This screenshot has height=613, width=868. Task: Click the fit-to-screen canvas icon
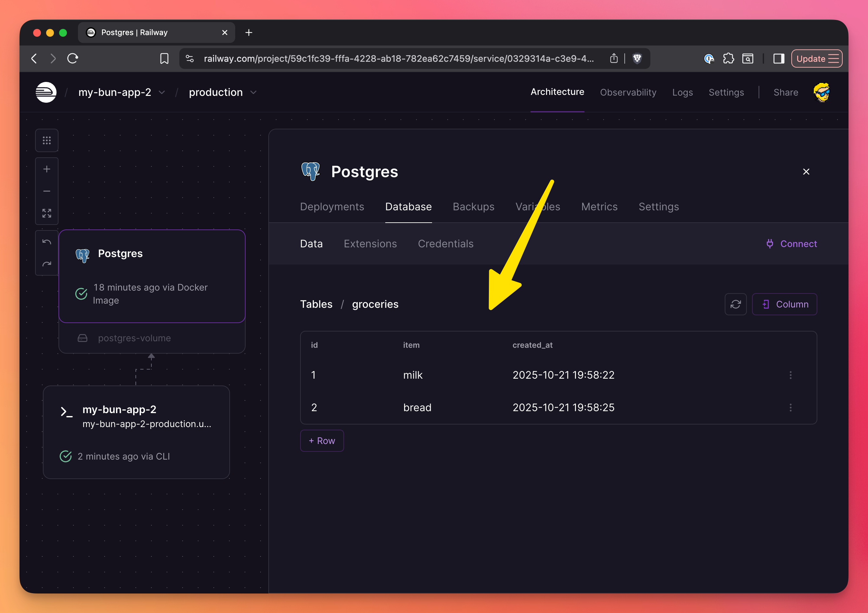pos(46,213)
